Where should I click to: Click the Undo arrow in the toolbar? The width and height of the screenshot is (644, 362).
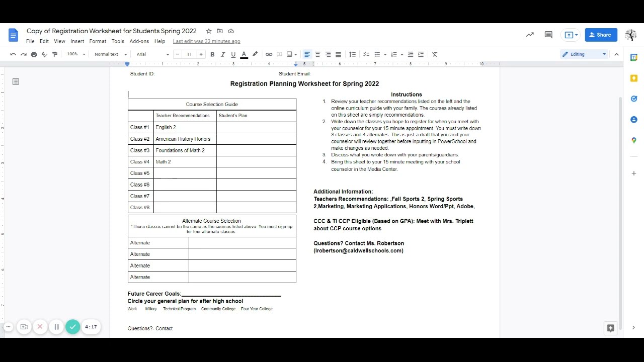click(13, 54)
